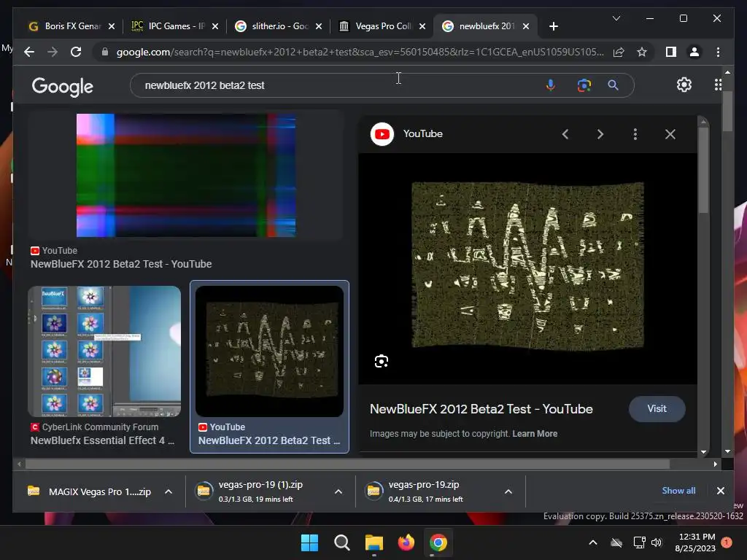
Task: Click the address bar URL
Action: click(360, 52)
